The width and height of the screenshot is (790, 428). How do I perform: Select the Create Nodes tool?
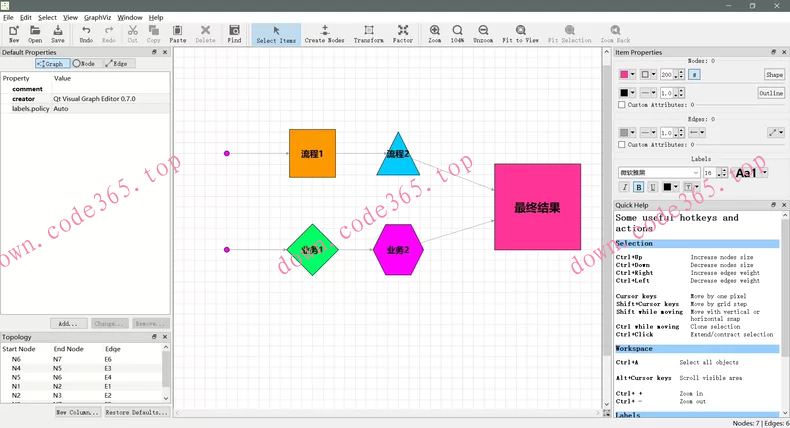coord(324,35)
